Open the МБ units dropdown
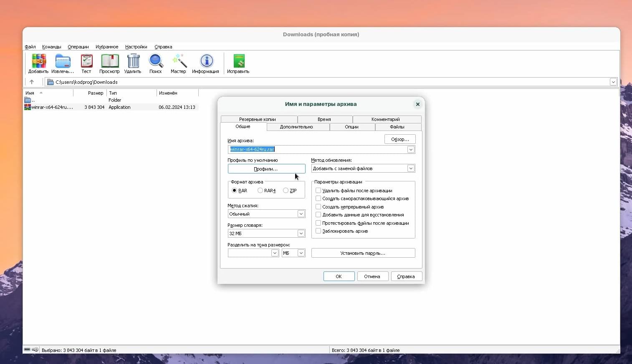632x364 pixels. pyautogui.click(x=301, y=253)
